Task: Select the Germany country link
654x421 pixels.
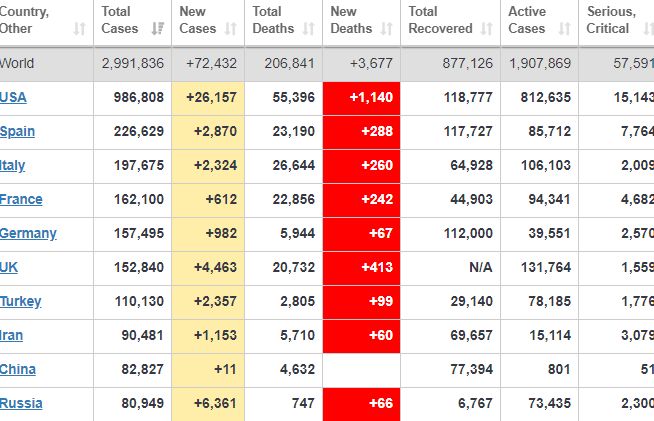Action: click(28, 233)
